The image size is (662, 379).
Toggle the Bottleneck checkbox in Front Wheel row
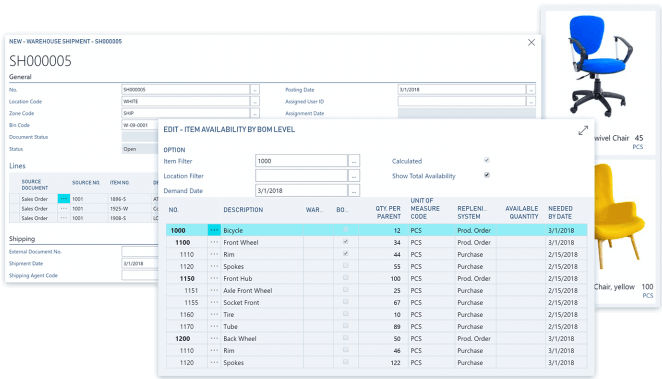click(346, 242)
